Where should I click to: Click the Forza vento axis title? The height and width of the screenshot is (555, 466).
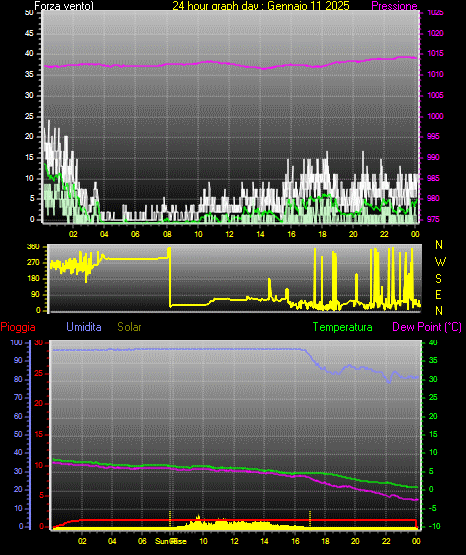[64, 6]
